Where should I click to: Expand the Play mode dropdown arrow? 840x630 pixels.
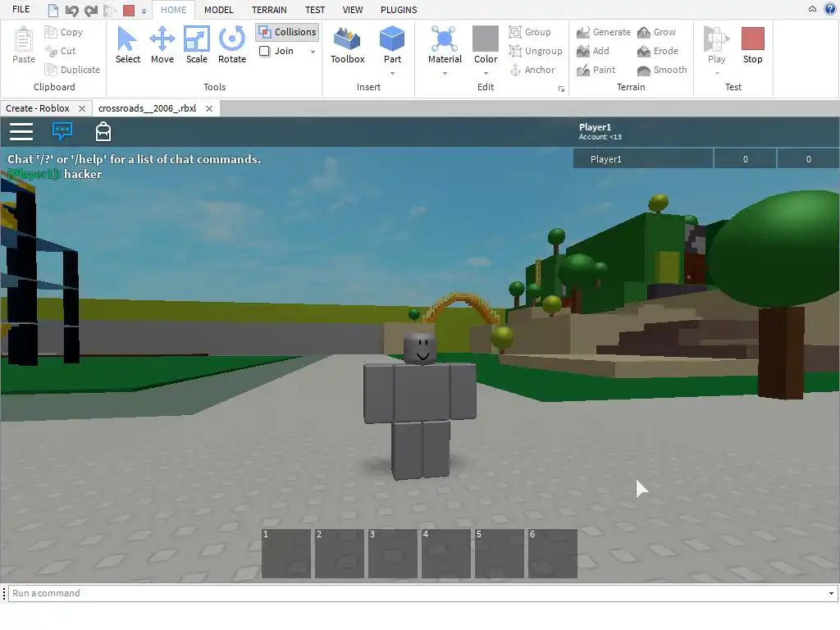click(717, 73)
